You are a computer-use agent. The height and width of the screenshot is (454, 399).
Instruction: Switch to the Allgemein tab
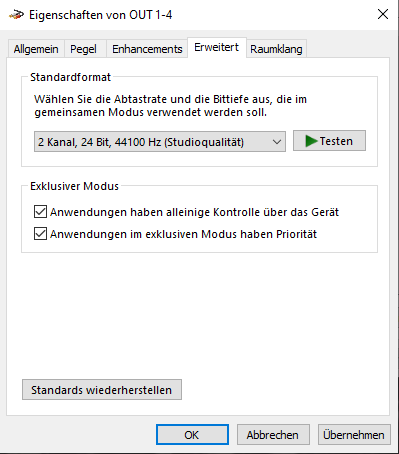tap(36, 49)
